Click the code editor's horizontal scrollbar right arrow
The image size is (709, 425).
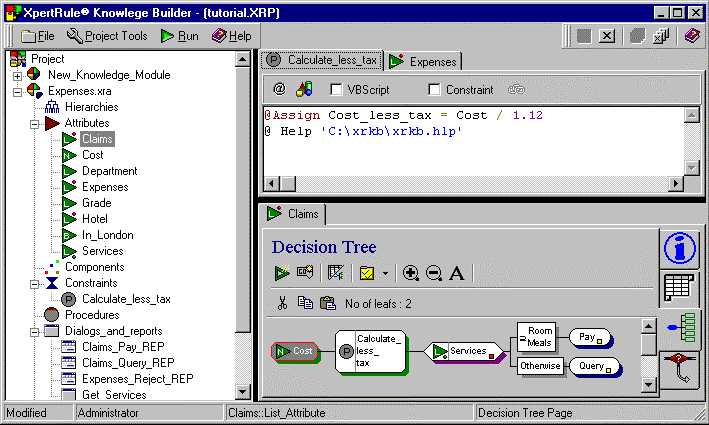(x=676, y=184)
